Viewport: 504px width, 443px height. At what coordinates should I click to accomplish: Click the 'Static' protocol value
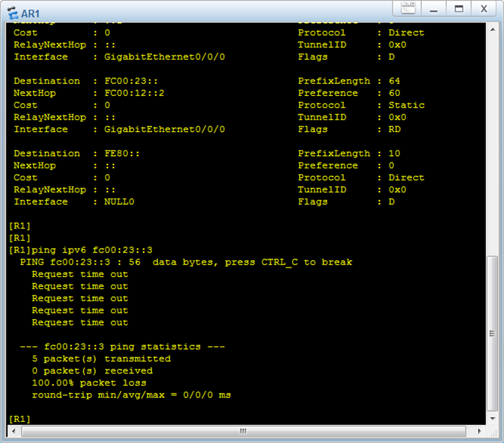(406, 105)
